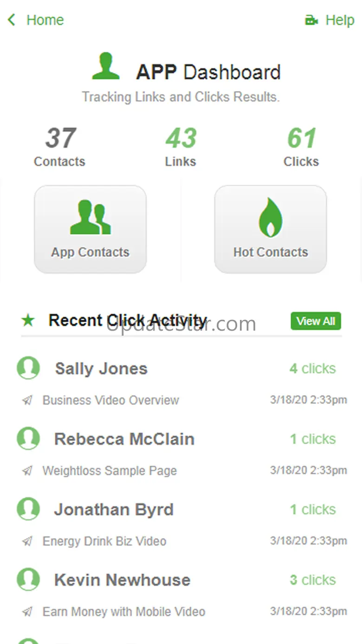This screenshot has width=362, height=644.
Task: Open App Contacts with the two-people icon
Action: tap(90, 229)
